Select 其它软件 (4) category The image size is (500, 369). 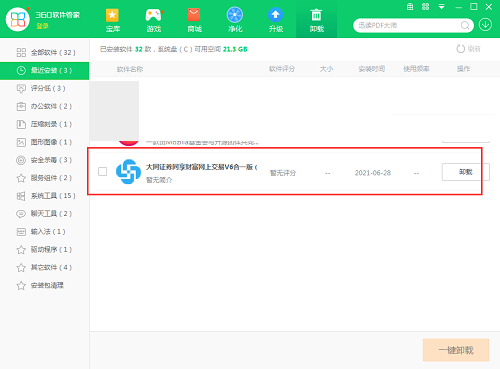(45, 267)
